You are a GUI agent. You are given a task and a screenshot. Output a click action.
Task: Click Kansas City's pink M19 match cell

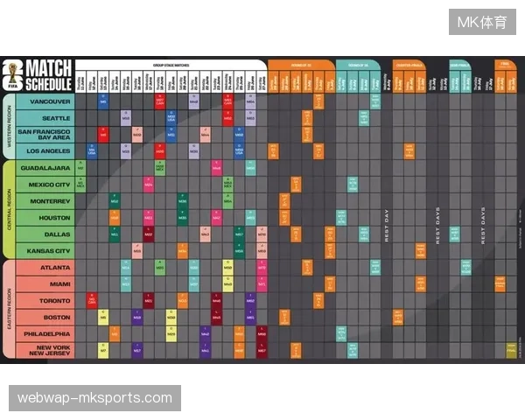[x=137, y=251]
